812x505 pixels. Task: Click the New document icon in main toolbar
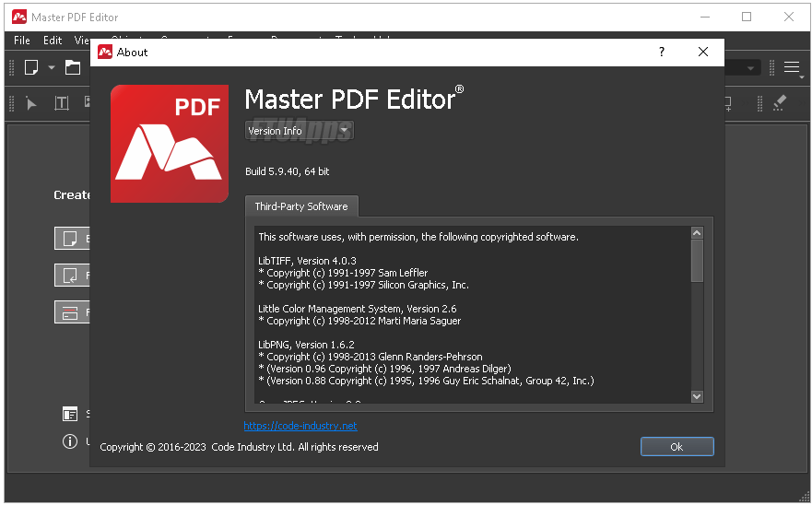coord(31,67)
